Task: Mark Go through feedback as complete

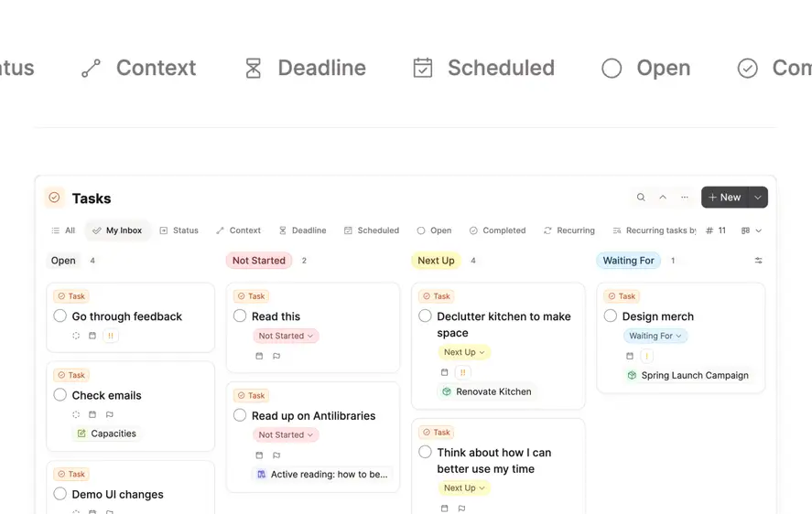Action: pos(60,316)
